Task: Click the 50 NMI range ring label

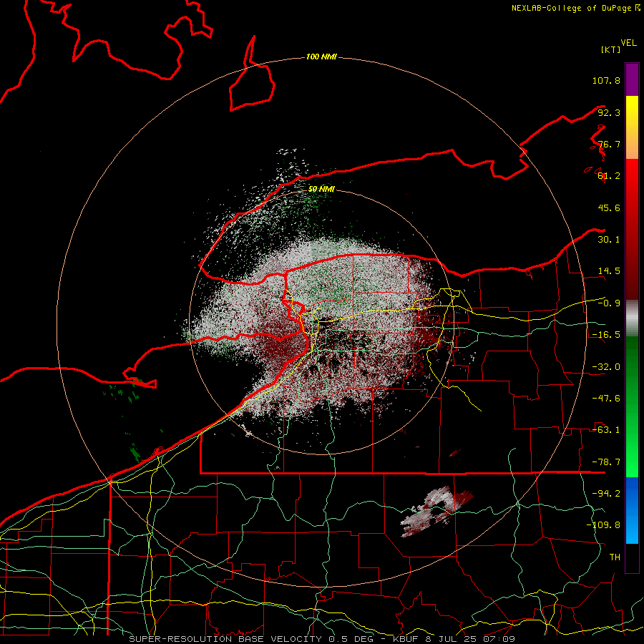Action: 321,190
